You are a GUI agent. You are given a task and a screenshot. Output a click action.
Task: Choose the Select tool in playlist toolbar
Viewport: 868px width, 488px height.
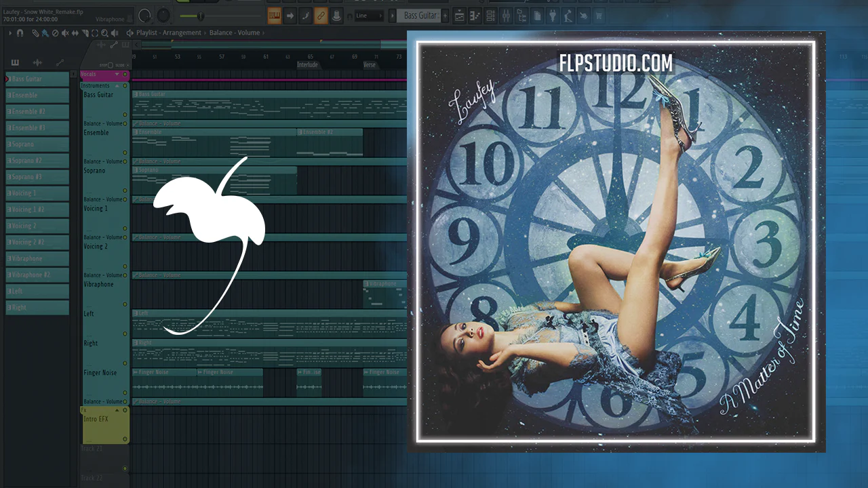95,33
